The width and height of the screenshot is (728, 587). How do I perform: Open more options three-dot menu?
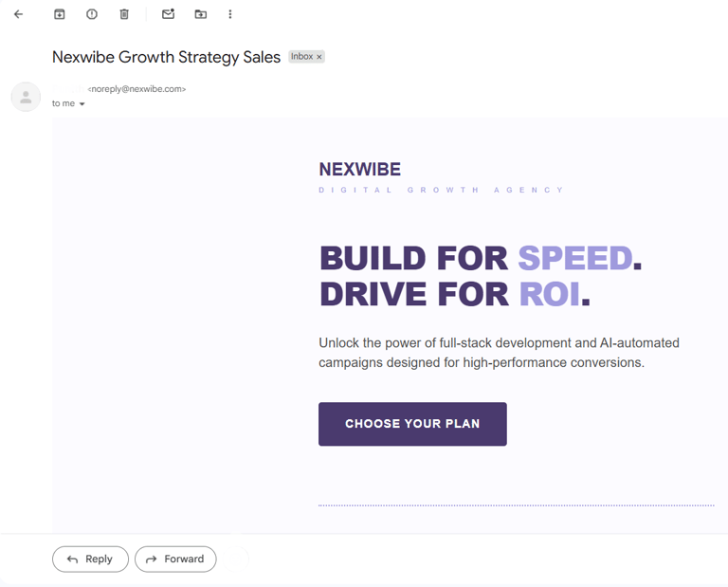point(229,14)
